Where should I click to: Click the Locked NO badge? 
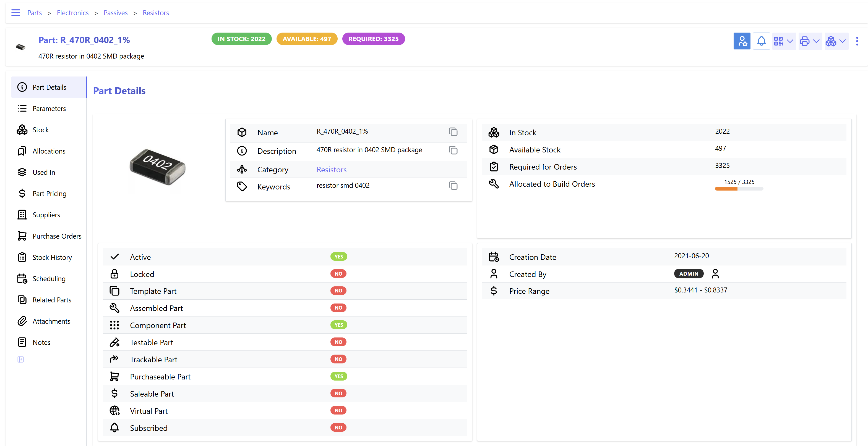[x=338, y=274]
